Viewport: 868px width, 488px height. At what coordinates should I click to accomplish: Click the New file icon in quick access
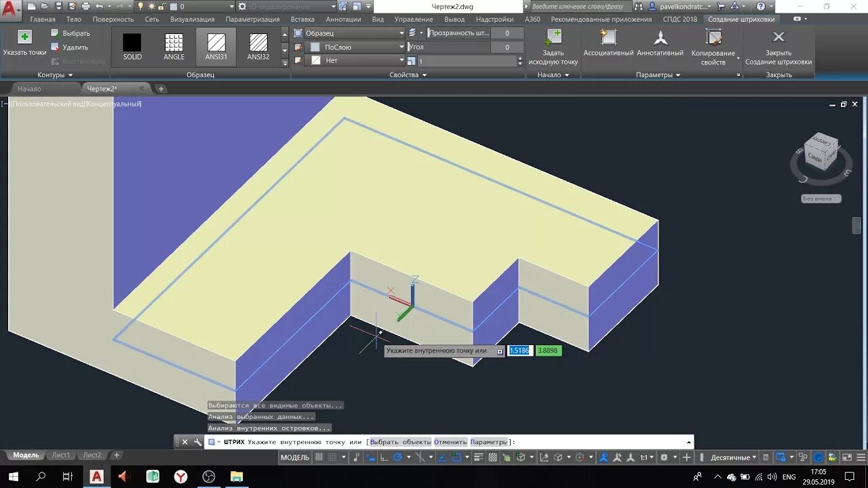tap(31, 6)
